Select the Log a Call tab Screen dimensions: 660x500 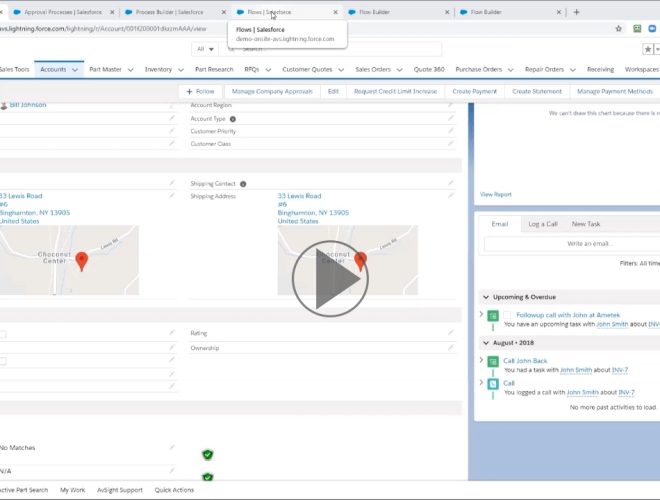click(543, 224)
